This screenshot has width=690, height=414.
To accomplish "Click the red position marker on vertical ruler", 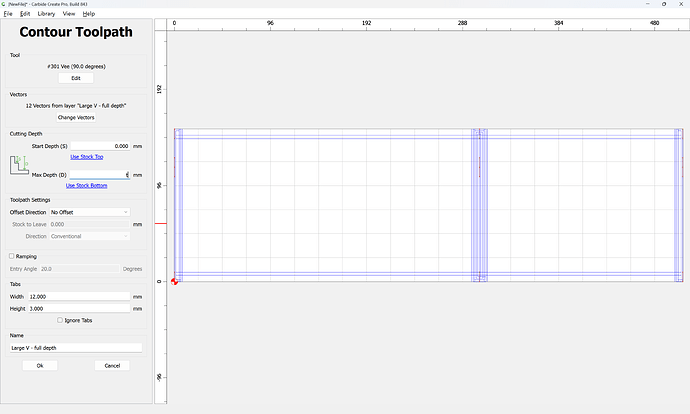I will [161, 223].
